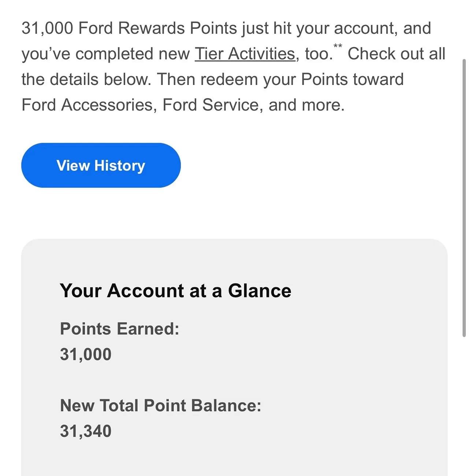The height and width of the screenshot is (476, 469).
Task: Select the 31,000 points earned value
Action: pyautogui.click(x=86, y=354)
